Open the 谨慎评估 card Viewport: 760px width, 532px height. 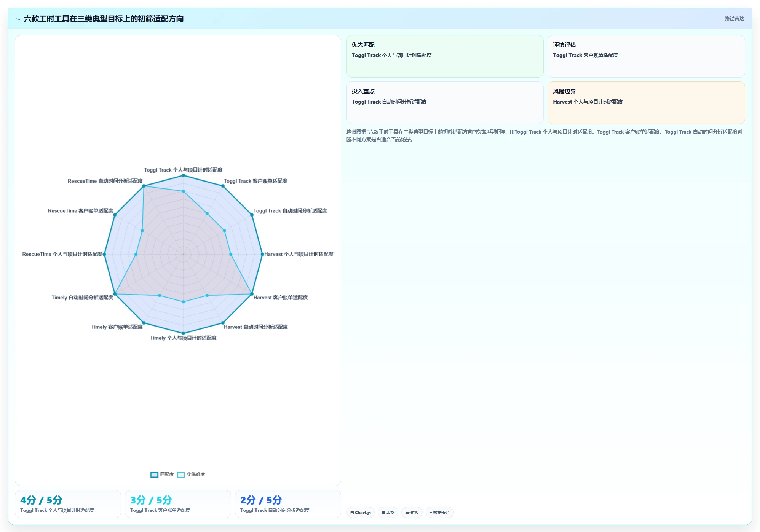tap(646, 56)
